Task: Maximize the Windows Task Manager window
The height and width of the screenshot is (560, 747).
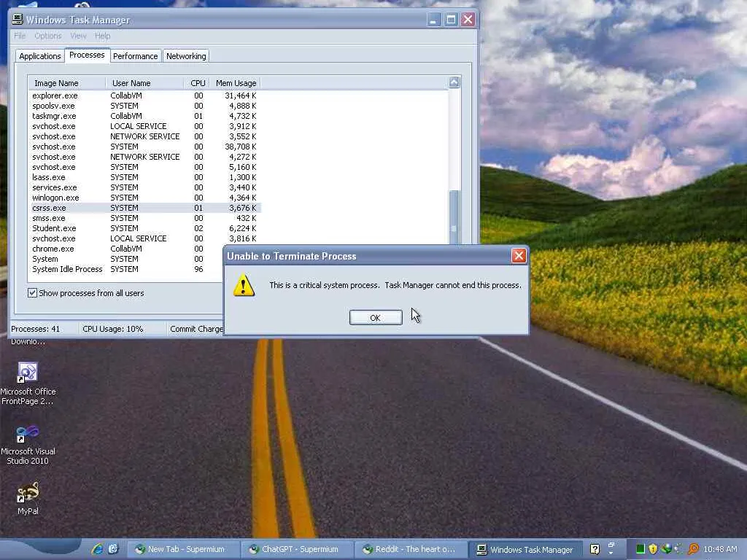Action: (x=451, y=20)
